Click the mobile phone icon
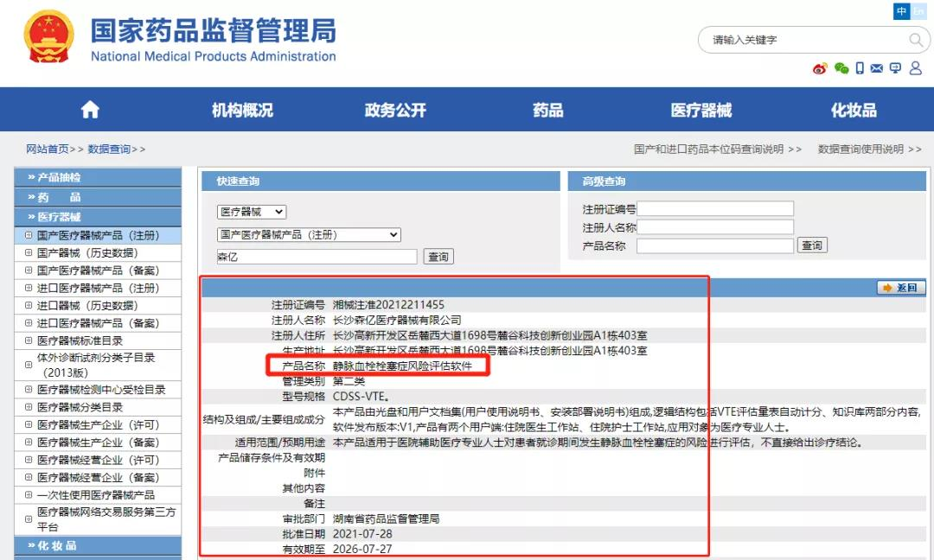 (860, 69)
